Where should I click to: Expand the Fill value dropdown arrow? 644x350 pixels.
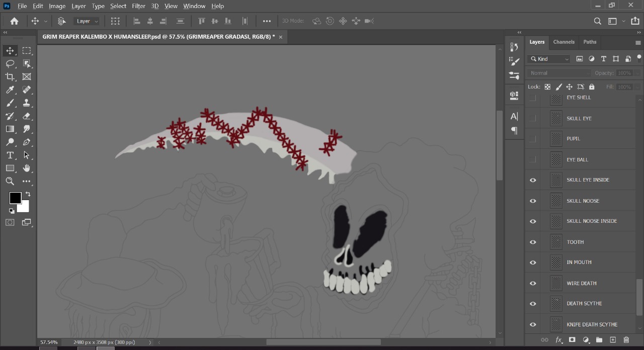637,87
